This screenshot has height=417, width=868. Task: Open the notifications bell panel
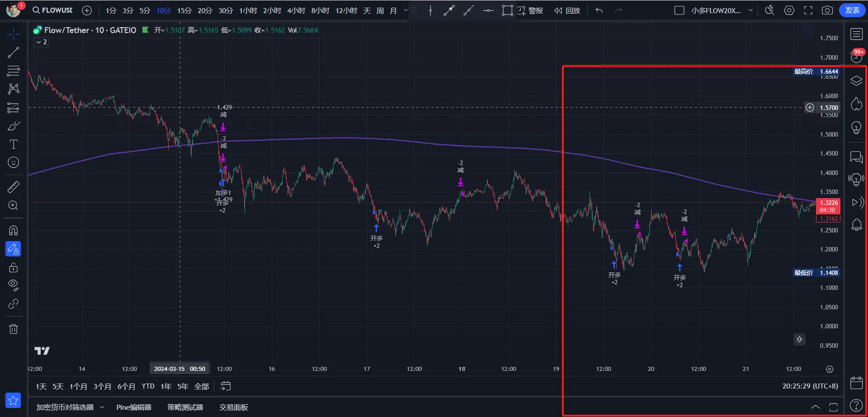tap(856, 225)
